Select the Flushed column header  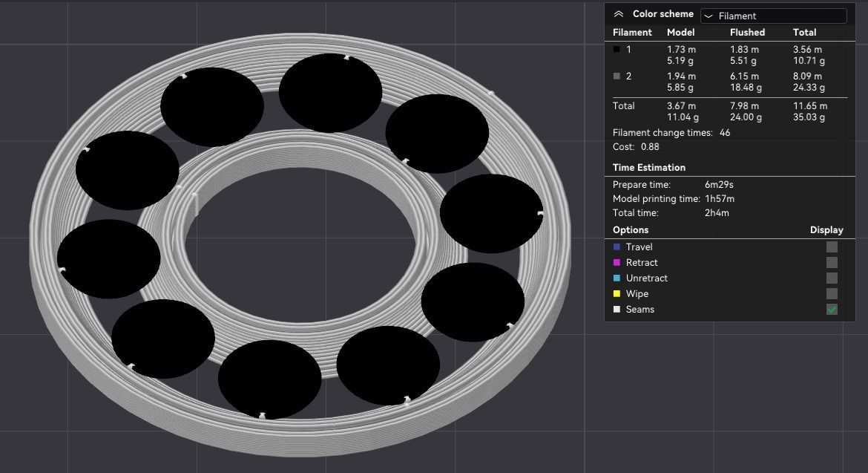tap(747, 32)
